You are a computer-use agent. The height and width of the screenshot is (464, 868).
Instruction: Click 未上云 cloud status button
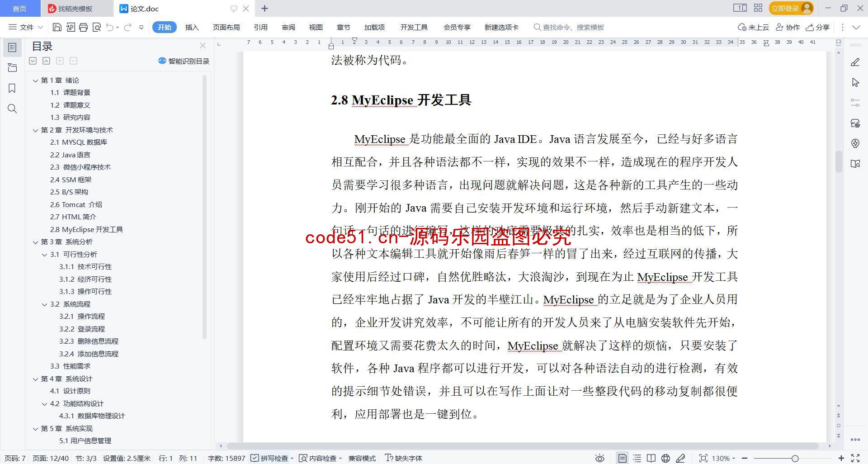pyautogui.click(x=753, y=27)
